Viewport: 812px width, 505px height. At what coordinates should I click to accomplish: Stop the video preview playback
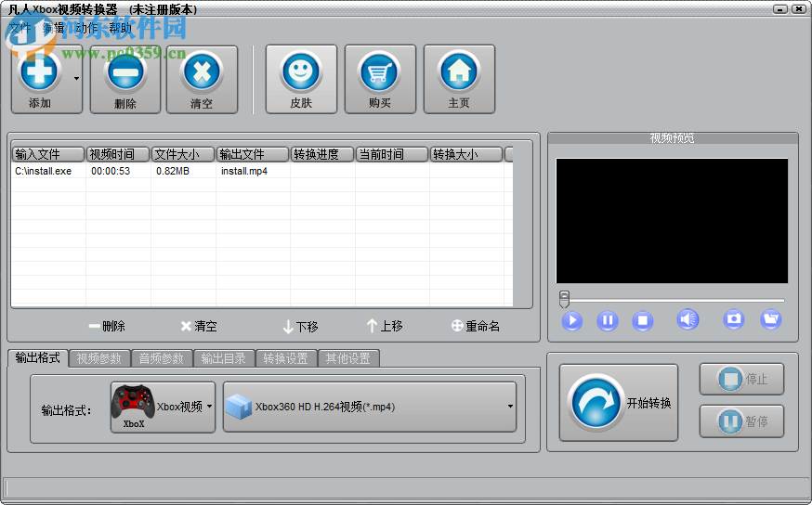[x=643, y=321]
